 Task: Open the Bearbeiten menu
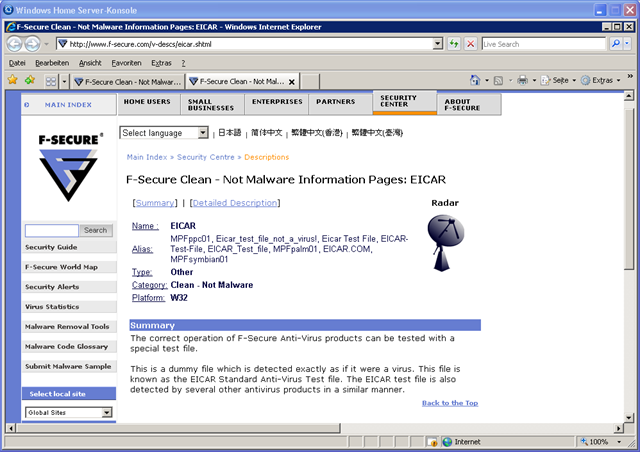coord(52,63)
